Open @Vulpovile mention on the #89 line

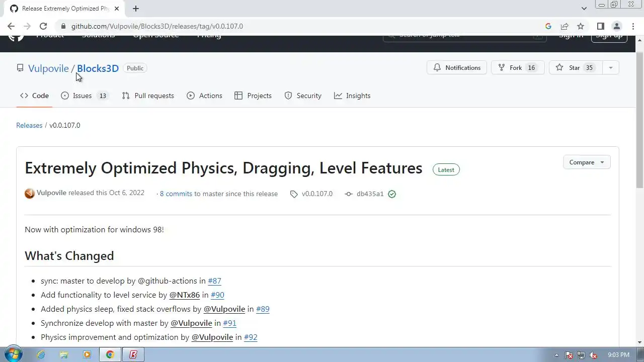coord(224,309)
